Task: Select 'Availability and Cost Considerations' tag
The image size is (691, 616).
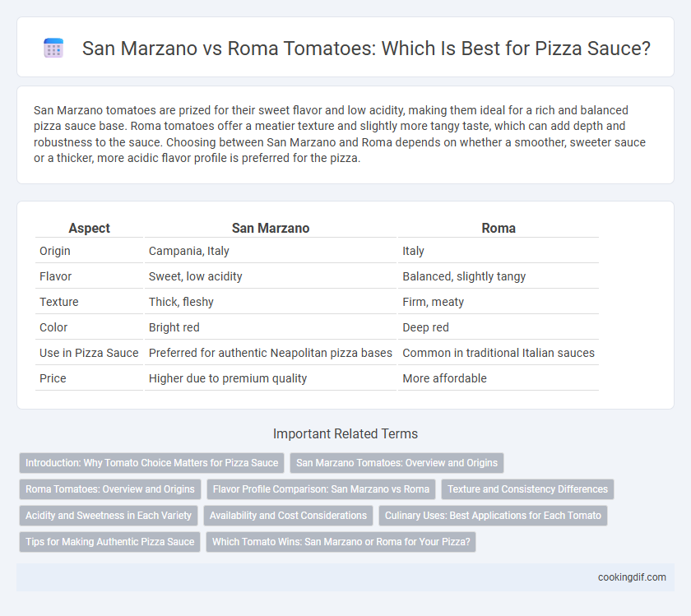Action: click(x=288, y=515)
